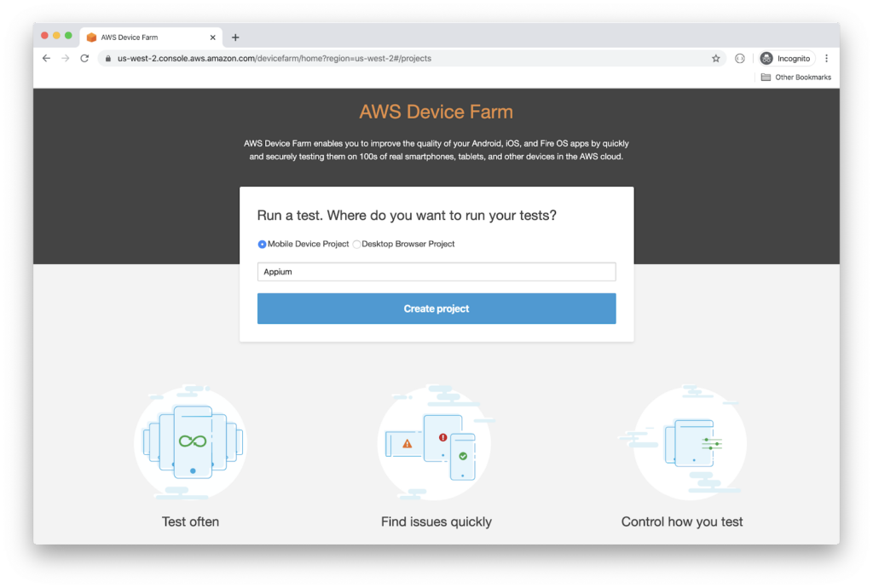Click the Test often illustration
Viewport: 873px width, 588px height.
click(x=191, y=442)
